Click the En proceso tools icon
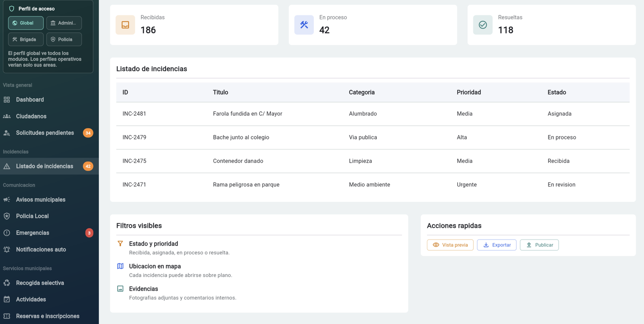Image resolution: width=644 pixels, height=324 pixels. (x=304, y=25)
